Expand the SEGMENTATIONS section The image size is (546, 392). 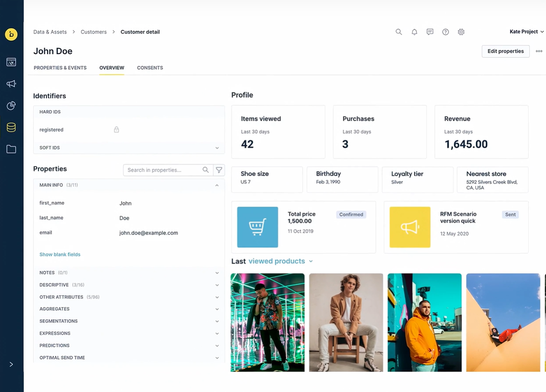click(129, 321)
